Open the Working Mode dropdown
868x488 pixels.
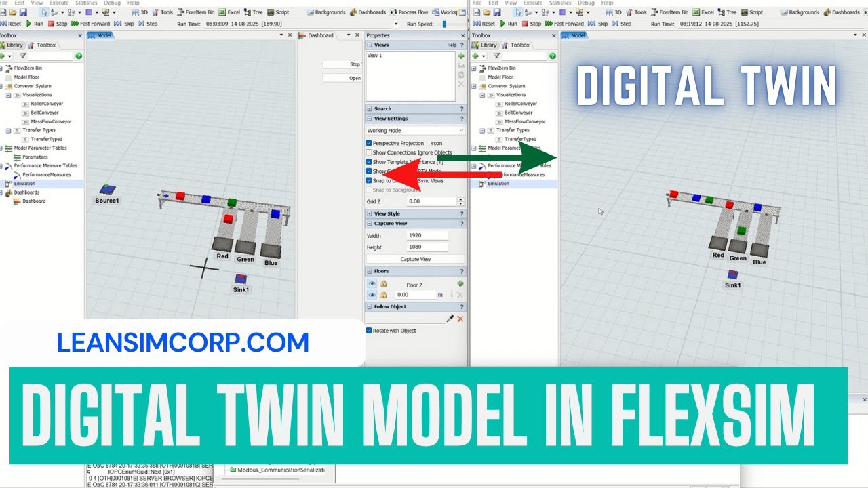pyautogui.click(x=415, y=130)
